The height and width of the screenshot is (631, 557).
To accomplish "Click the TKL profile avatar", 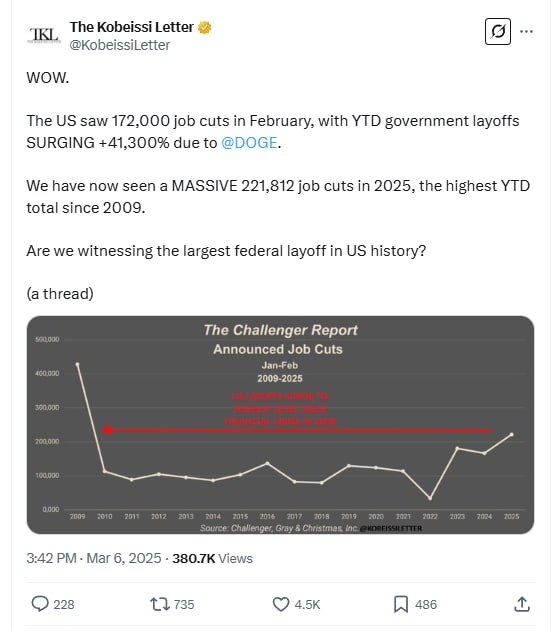I will 44,35.
